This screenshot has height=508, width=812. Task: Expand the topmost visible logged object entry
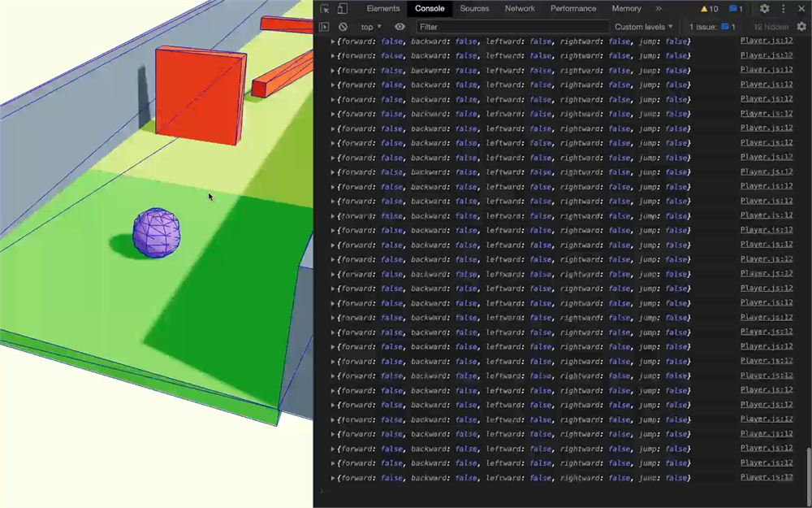point(333,41)
